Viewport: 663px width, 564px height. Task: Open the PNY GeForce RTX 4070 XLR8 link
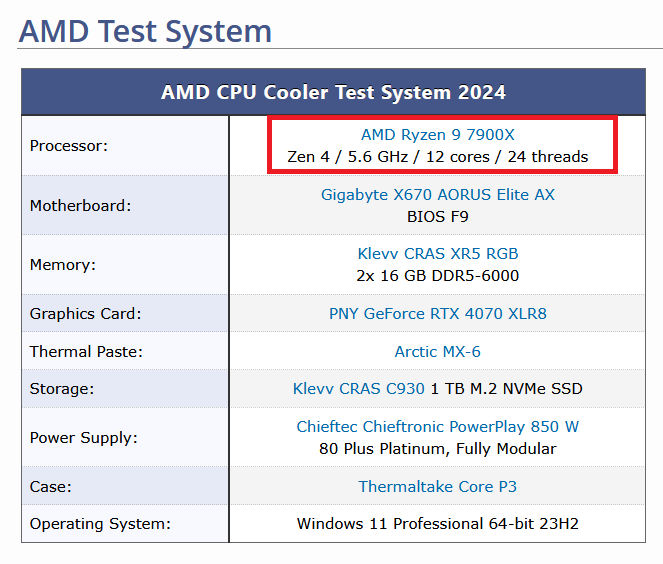click(x=438, y=313)
